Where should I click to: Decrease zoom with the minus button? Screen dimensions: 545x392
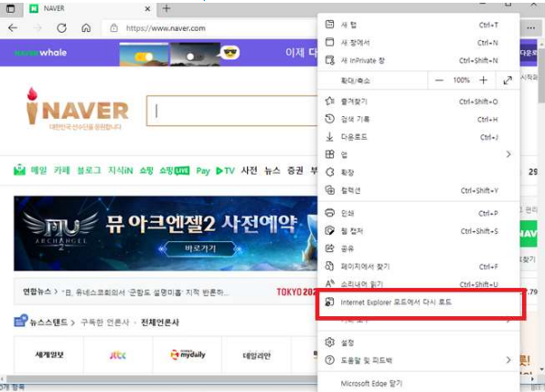(x=439, y=80)
